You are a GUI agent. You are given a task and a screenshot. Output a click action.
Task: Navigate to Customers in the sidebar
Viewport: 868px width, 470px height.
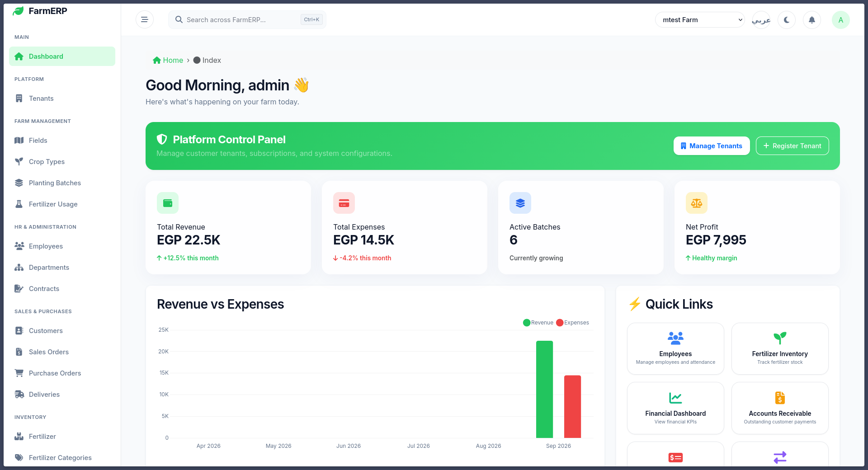[62, 331]
